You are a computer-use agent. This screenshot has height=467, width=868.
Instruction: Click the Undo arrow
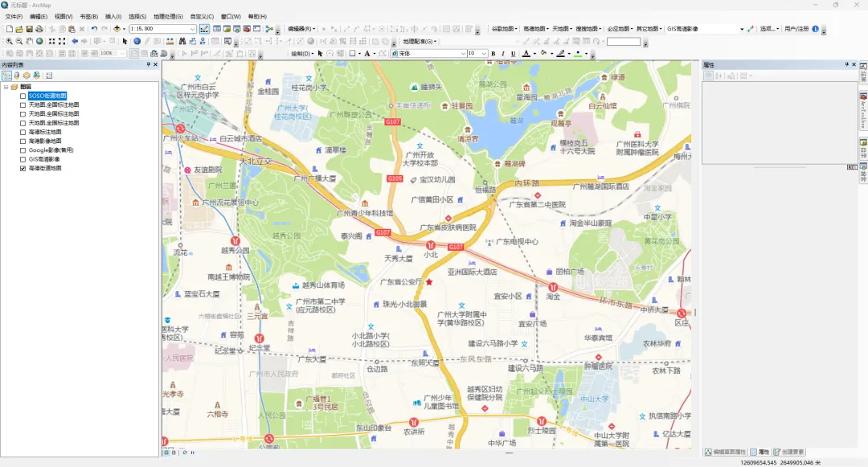tap(94, 29)
